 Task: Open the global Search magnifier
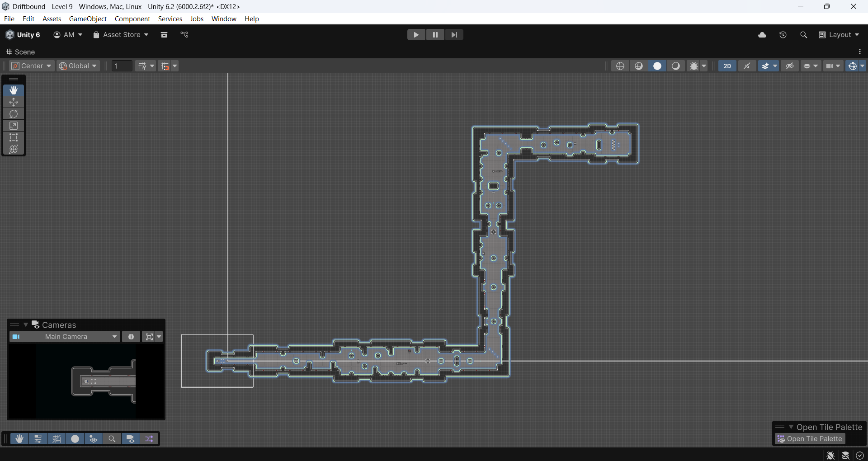tap(803, 35)
